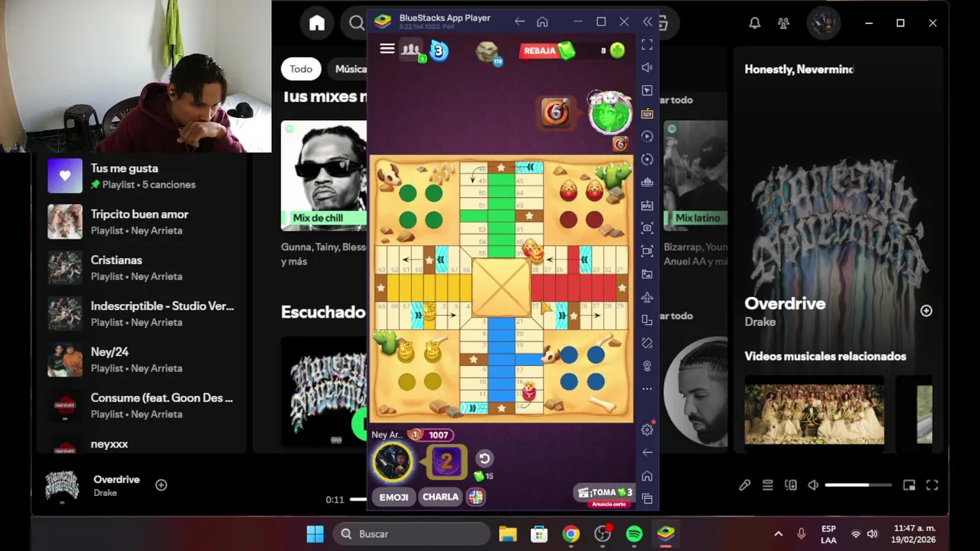Toggle BlueStacks airplane mode icon

pyautogui.click(x=647, y=297)
